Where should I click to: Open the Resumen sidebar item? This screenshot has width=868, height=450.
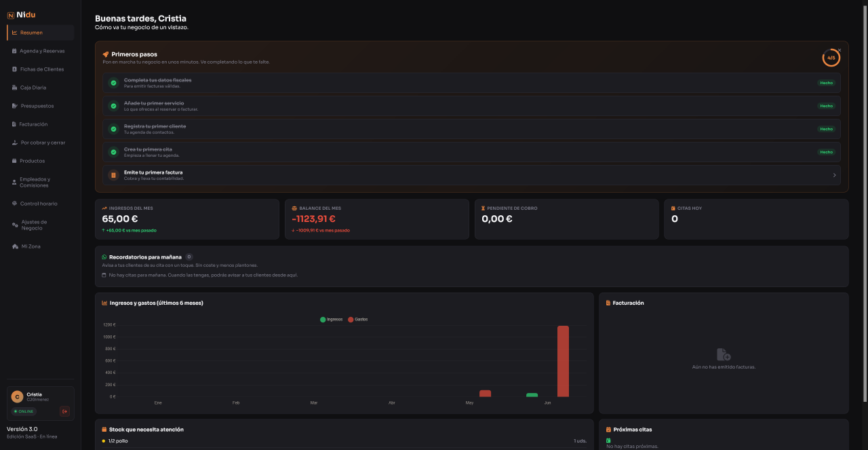click(x=40, y=33)
